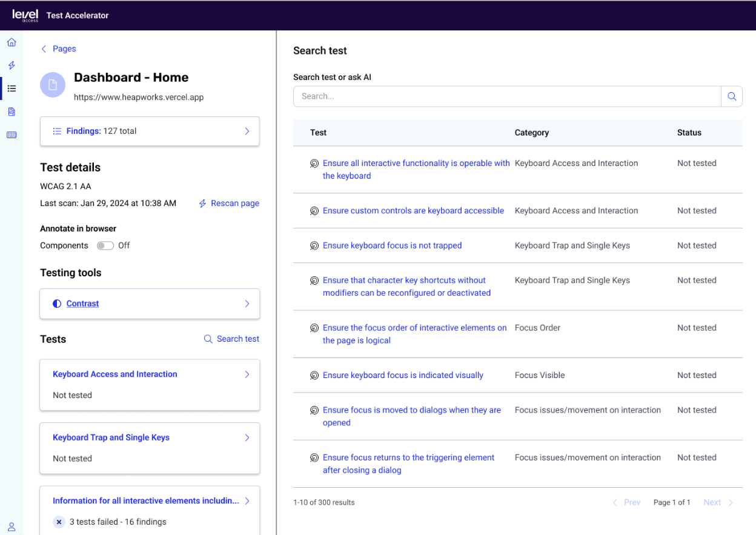
Task: Click the Category column header
Action: coord(532,133)
